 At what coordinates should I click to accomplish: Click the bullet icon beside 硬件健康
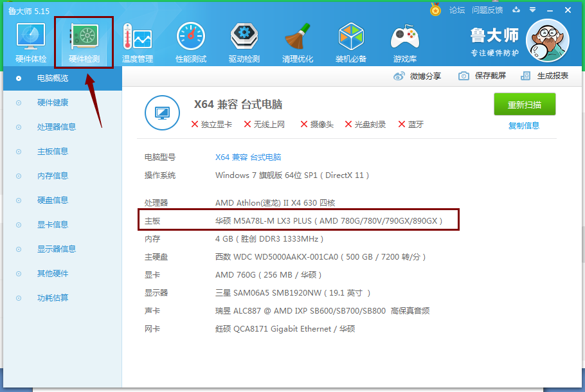click(x=19, y=103)
